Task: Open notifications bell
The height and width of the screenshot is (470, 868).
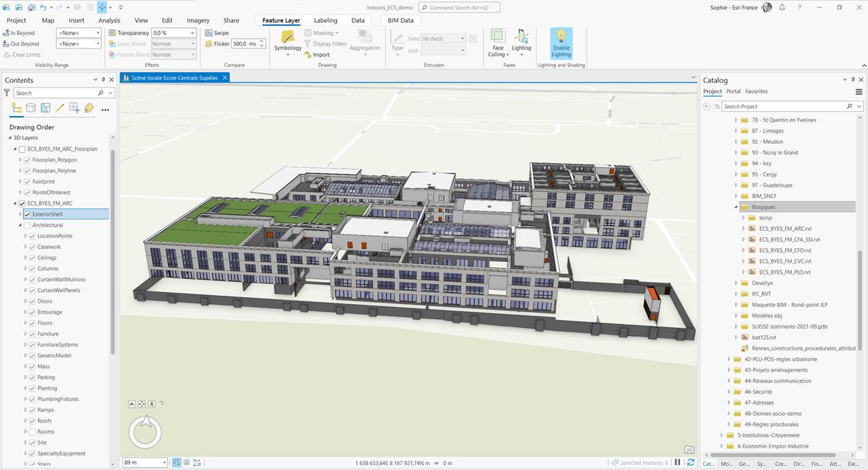Action: (782, 7)
